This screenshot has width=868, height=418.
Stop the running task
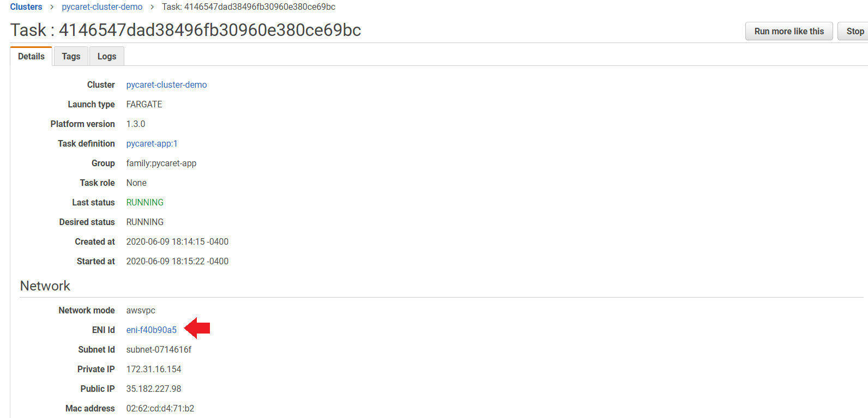pos(854,31)
